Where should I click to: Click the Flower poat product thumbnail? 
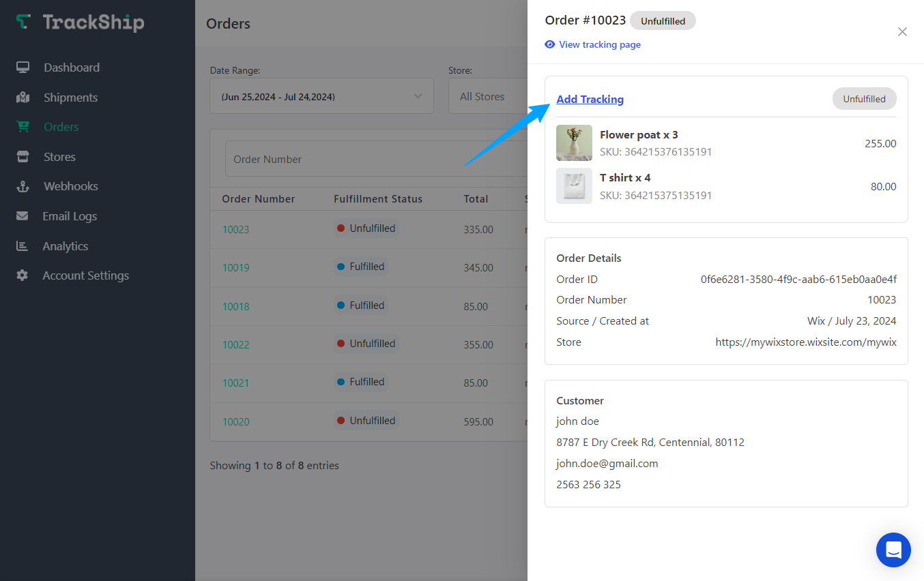(x=574, y=143)
